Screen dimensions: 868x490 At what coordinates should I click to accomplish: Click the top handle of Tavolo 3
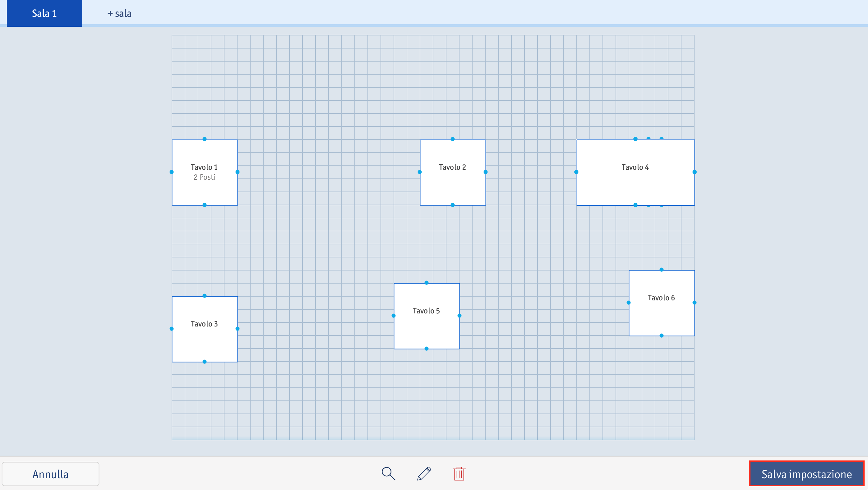point(205,296)
